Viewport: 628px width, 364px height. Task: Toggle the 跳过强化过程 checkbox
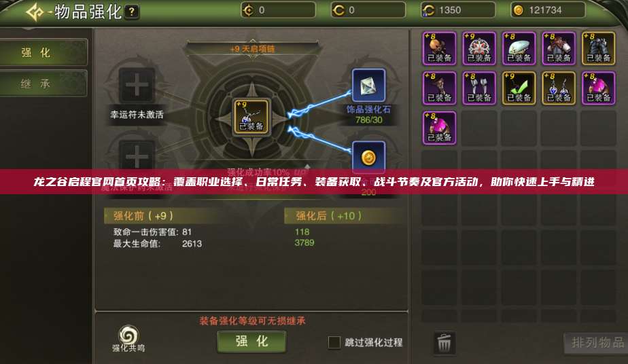click(334, 342)
